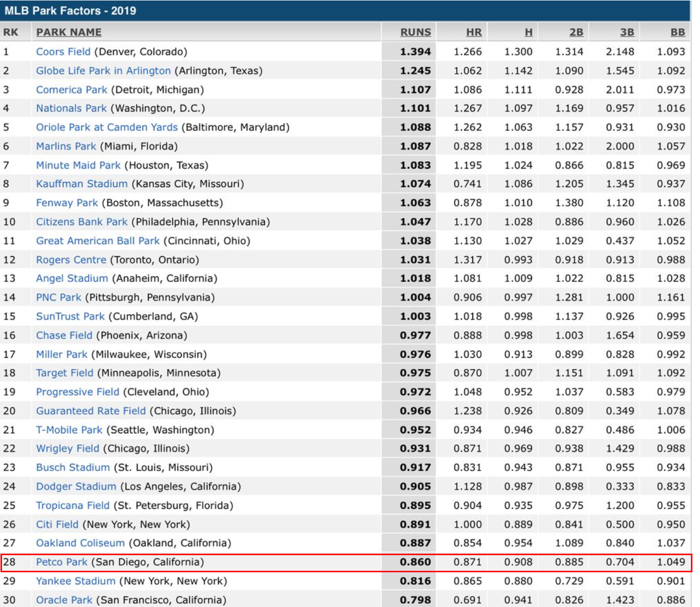Viewport: 700px width, 607px height.
Task: Open the Petco Park link
Action: 61,562
